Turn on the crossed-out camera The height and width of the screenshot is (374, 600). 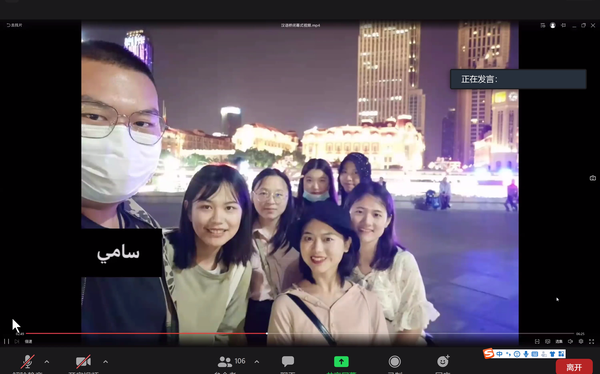(83, 361)
